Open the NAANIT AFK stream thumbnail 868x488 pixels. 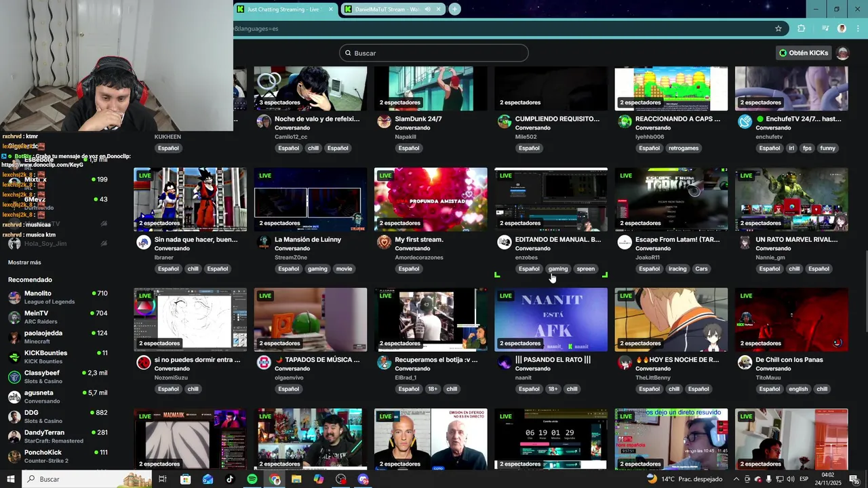tap(551, 320)
